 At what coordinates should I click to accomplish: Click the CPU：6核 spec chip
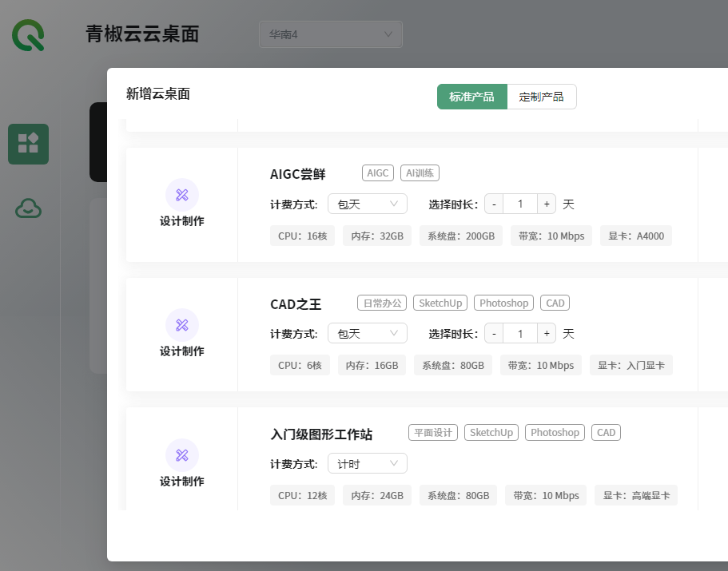pos(300,366)
